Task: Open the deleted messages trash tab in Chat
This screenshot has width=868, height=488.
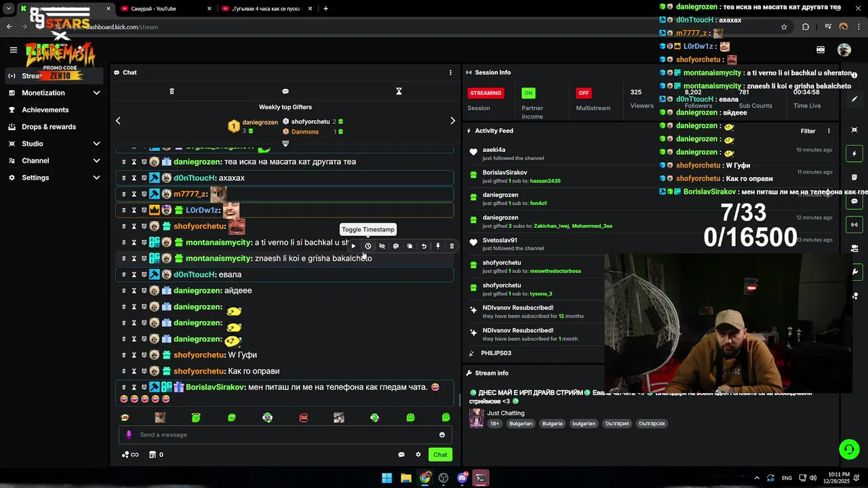Action: tap(172, 91)
